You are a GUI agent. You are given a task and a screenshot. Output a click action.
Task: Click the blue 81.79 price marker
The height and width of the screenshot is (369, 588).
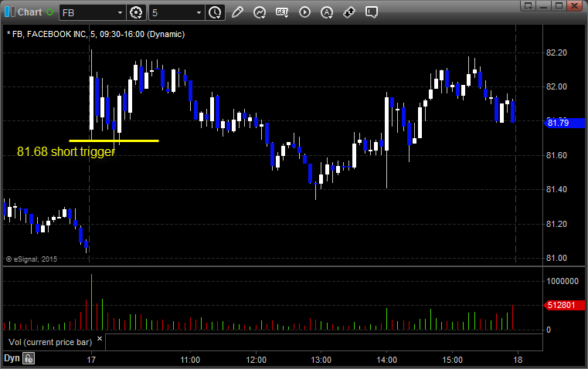pyautogui.click(x=564, y=123)
